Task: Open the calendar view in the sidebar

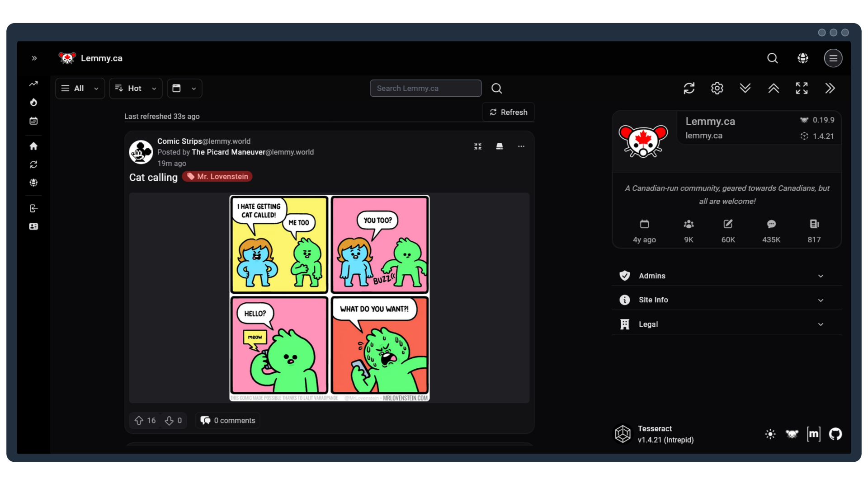Action: [33, 121]
